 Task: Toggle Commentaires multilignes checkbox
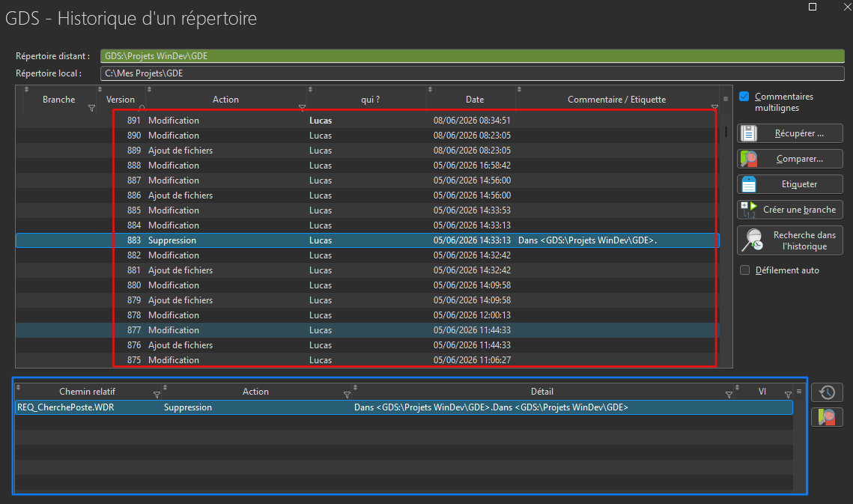pyautogui.click(x=744, y=97)
